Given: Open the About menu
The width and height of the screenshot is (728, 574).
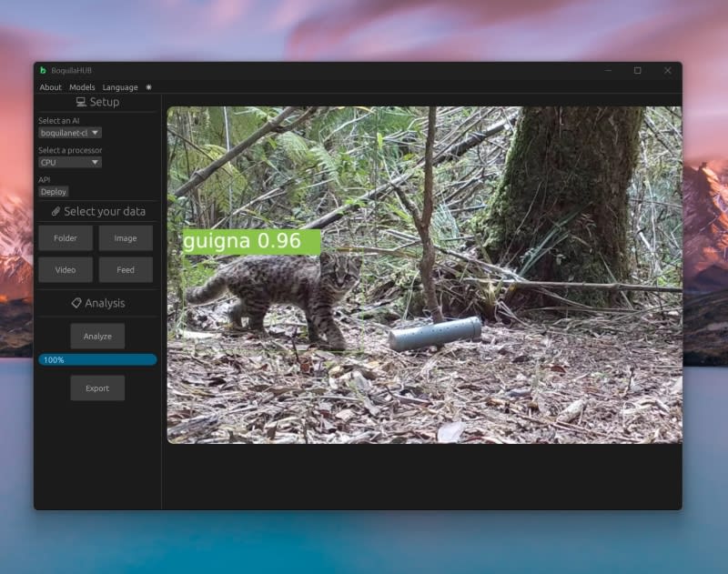Looking at the screenshot, I should coord(51,87).
